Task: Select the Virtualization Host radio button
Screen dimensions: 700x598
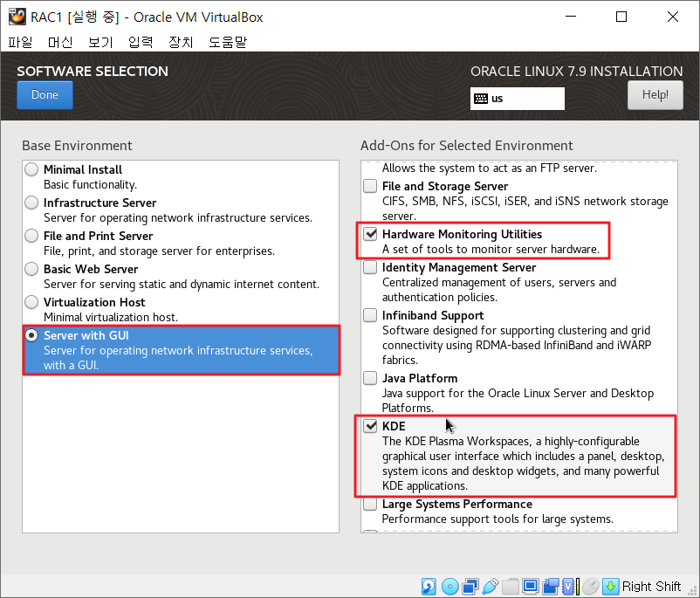Action: pos(31,302)
